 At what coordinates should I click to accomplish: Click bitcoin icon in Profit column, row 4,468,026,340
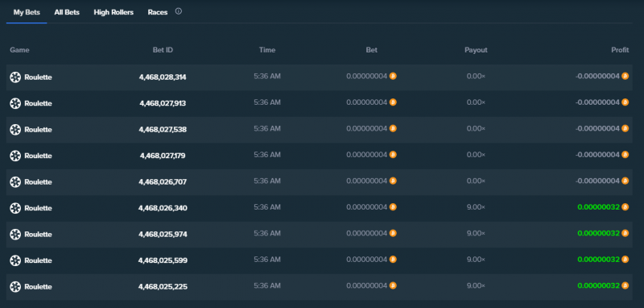pyautogui.click(x=625, y=207)
